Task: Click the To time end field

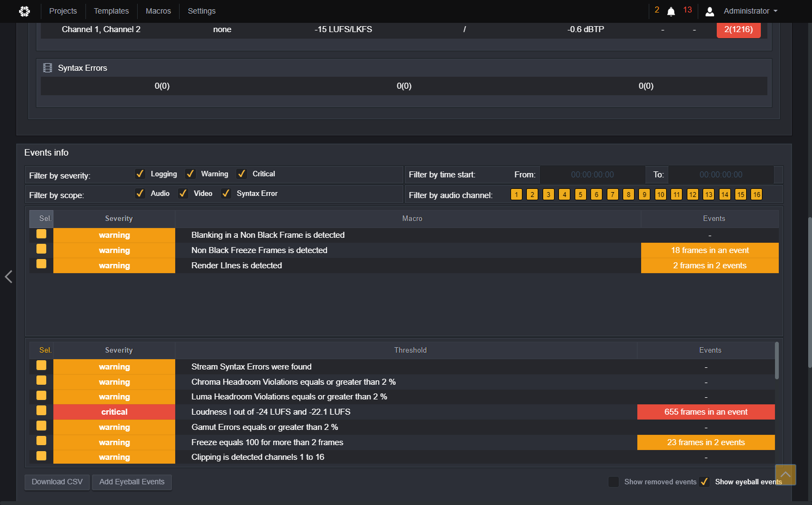Action: click(x=721, y=175)
